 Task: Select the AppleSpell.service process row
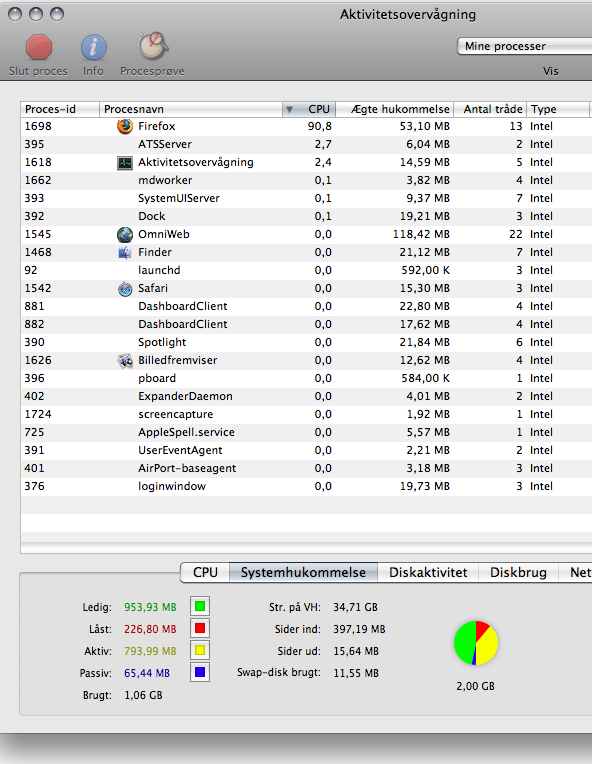(306, 433)
